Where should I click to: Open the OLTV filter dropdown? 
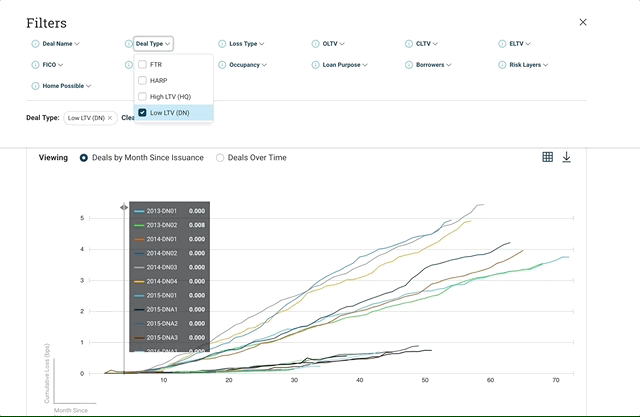tap(333, 44)
